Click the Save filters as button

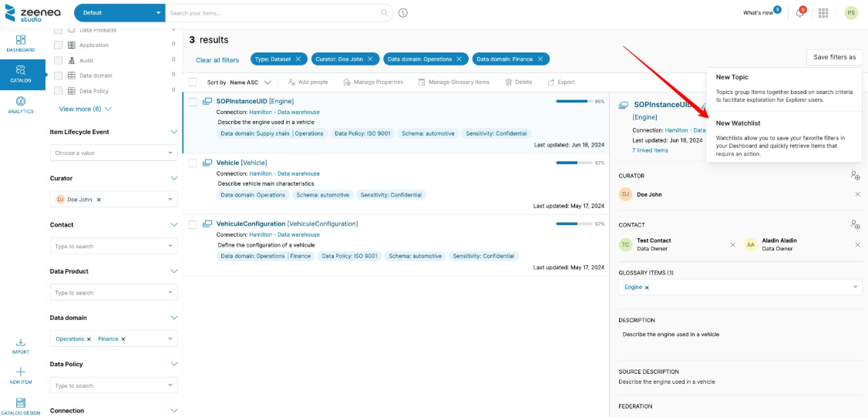(834, 57)
